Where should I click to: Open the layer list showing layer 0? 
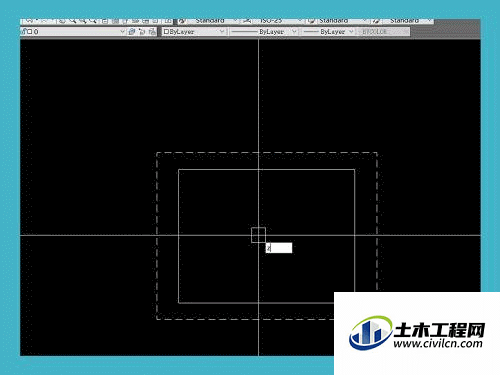click(x=73, y=32)
